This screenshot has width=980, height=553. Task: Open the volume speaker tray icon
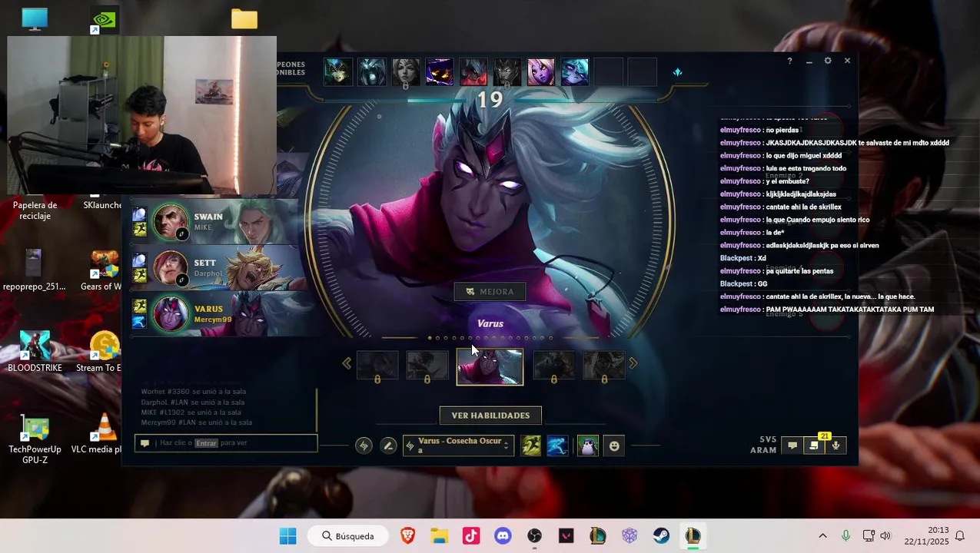(885, 536)
